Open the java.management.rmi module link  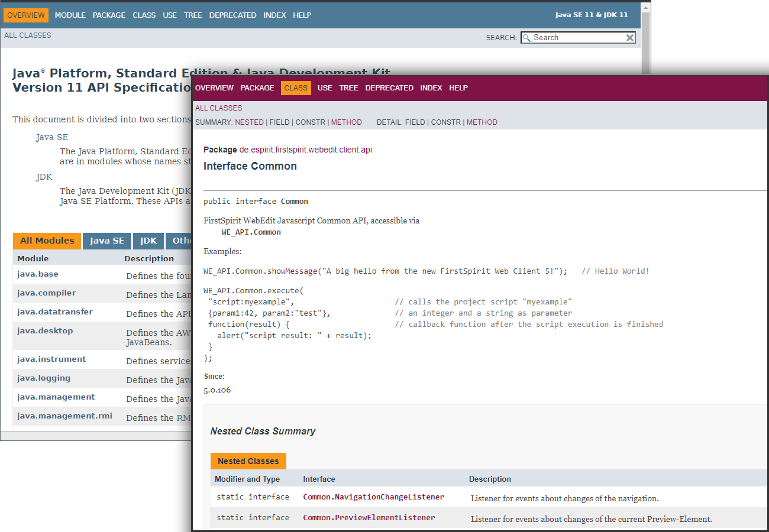(64, 416)
